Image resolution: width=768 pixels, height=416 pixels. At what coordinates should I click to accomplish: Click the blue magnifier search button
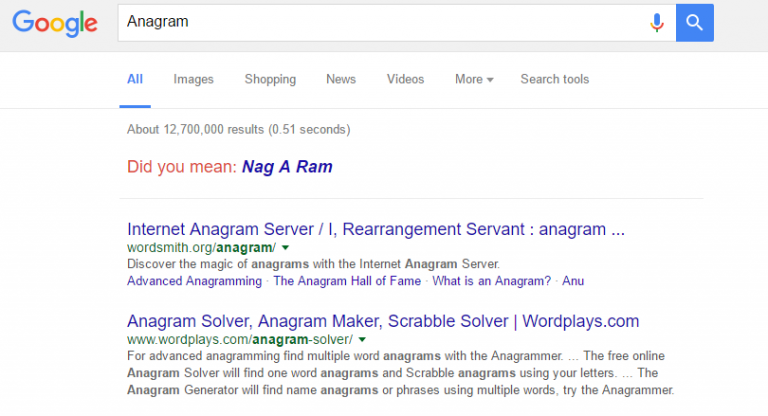(695, 23)
